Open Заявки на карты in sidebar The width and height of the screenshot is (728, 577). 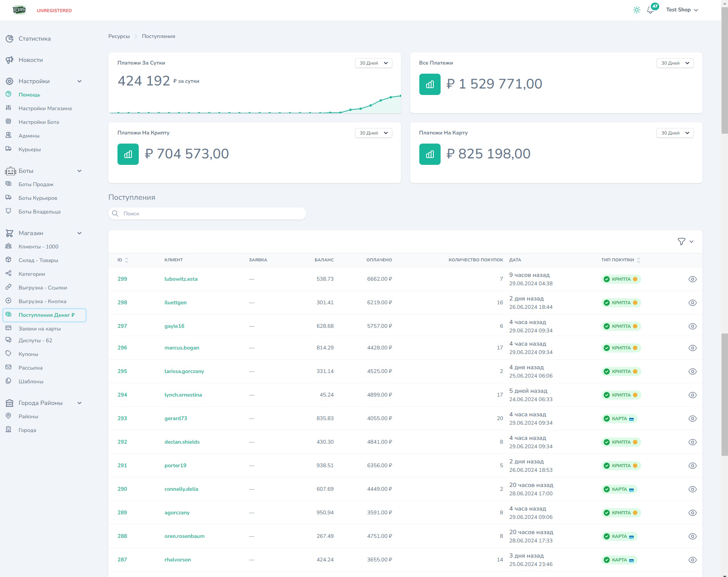click(x=40, y=329)
